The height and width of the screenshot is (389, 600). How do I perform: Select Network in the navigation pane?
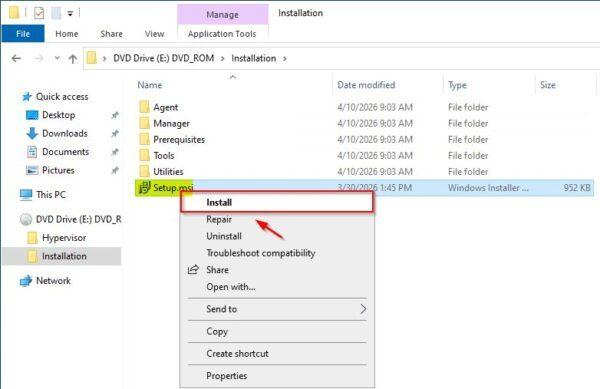pos(53,280)
